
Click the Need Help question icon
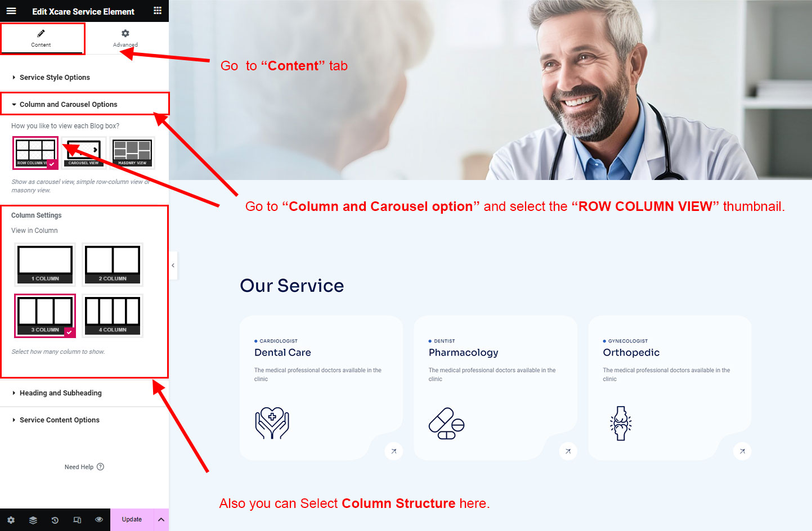tap(100, 467)
